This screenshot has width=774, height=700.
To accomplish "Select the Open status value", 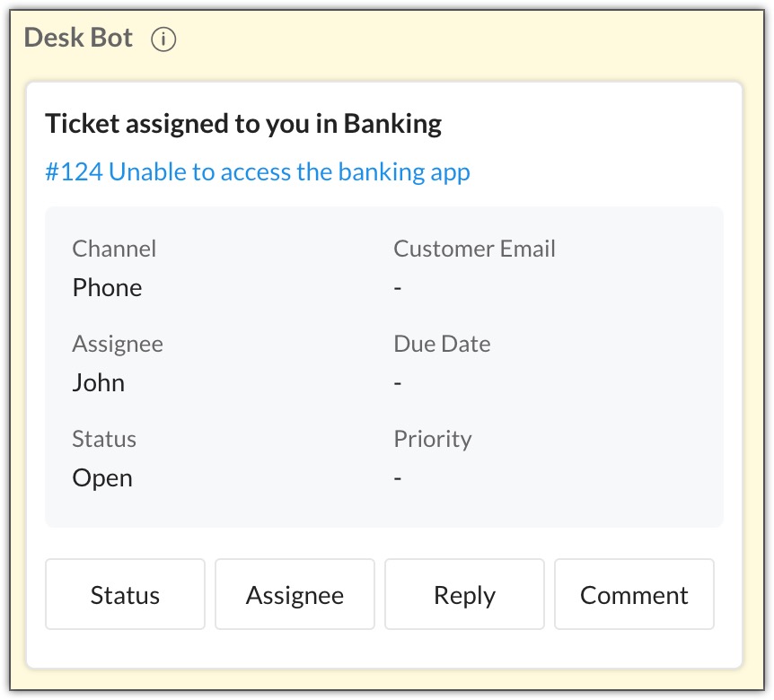I will 102,478.
